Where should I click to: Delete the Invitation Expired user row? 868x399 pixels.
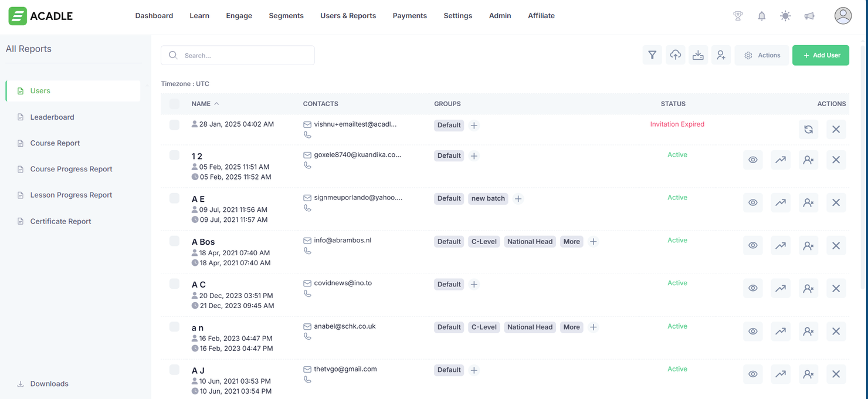(836, 129)
